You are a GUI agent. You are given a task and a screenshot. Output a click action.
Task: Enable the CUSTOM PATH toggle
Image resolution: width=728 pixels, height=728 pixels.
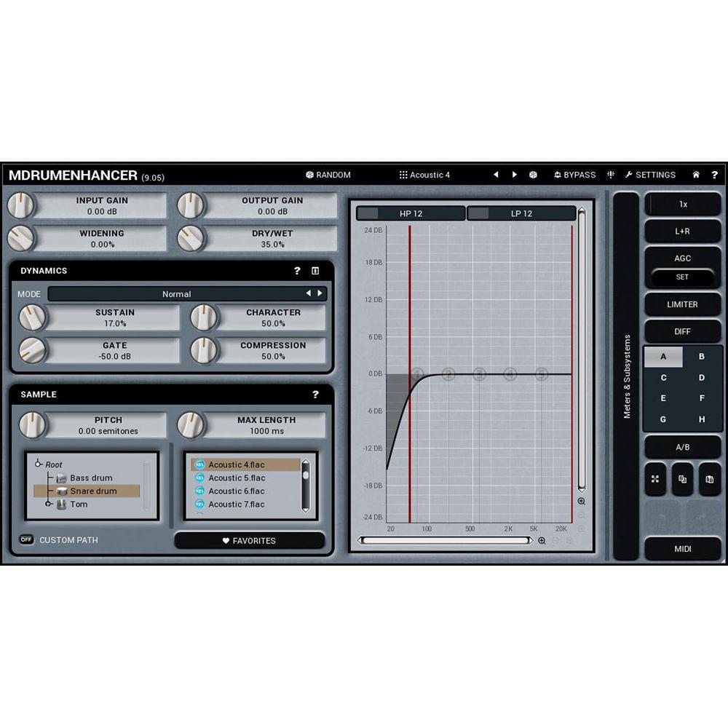(x=26, y=539)
